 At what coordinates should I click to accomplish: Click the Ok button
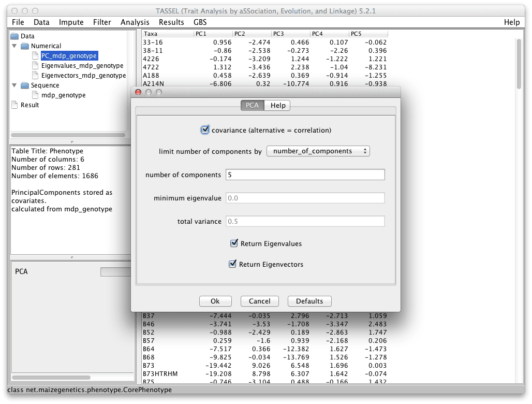pos(215,301)
